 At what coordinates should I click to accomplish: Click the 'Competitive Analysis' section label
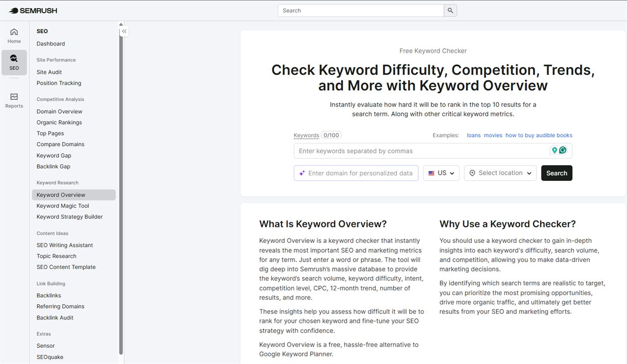tap(60, 99)
